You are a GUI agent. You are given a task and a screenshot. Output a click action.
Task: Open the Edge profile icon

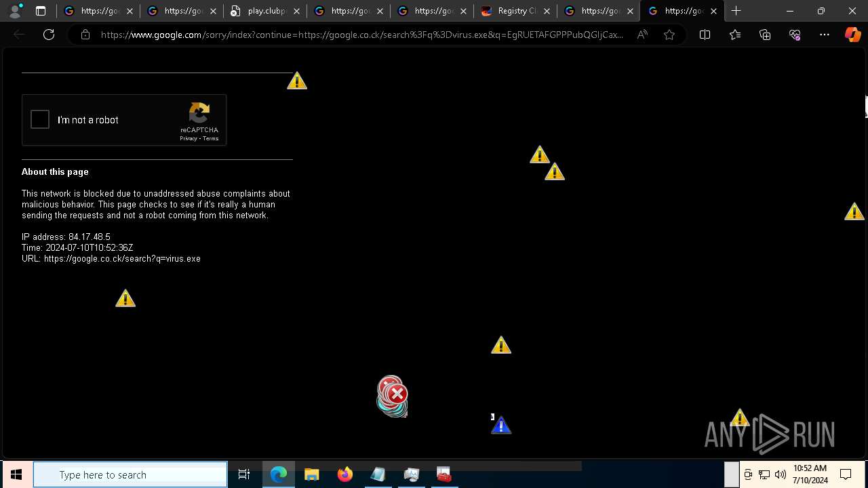tap(14, 11)
